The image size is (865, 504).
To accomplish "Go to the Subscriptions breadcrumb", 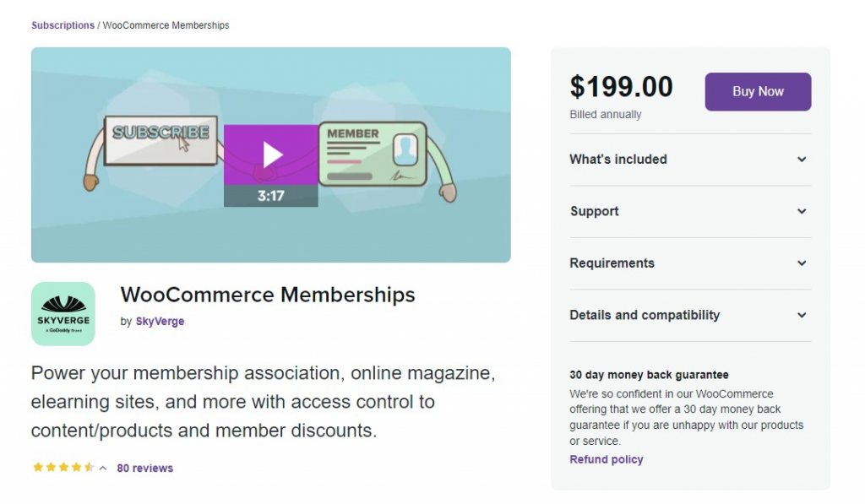I will pyautogui.click(x=63, y=25).
